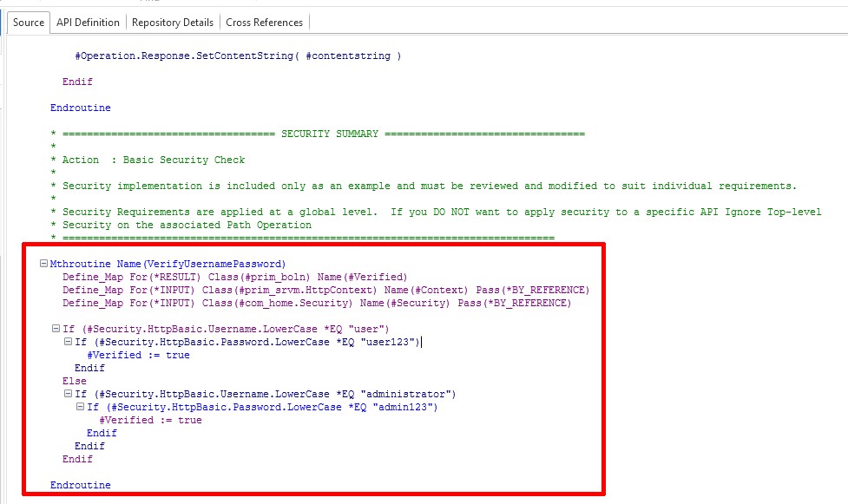The image size is (848, 504).
Task: Open the Repository Details tab
Action: (x=173, y=23)
